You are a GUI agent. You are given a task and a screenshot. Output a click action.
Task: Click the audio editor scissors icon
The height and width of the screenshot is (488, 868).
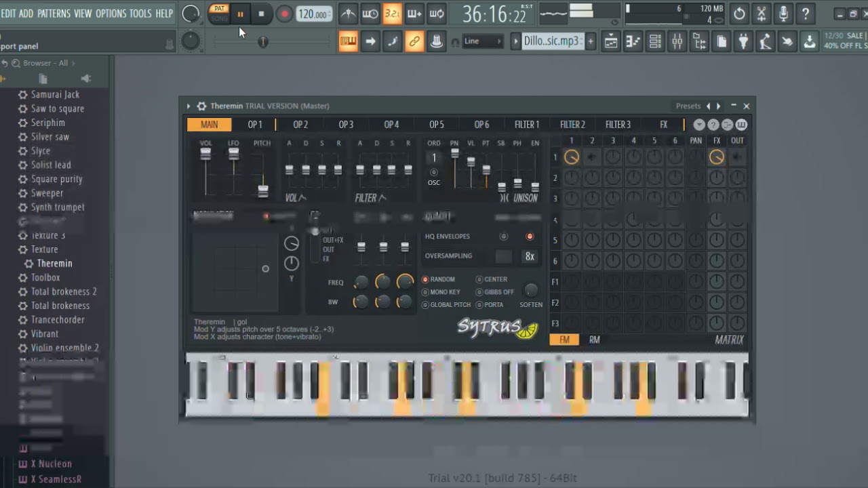[762, 14]
